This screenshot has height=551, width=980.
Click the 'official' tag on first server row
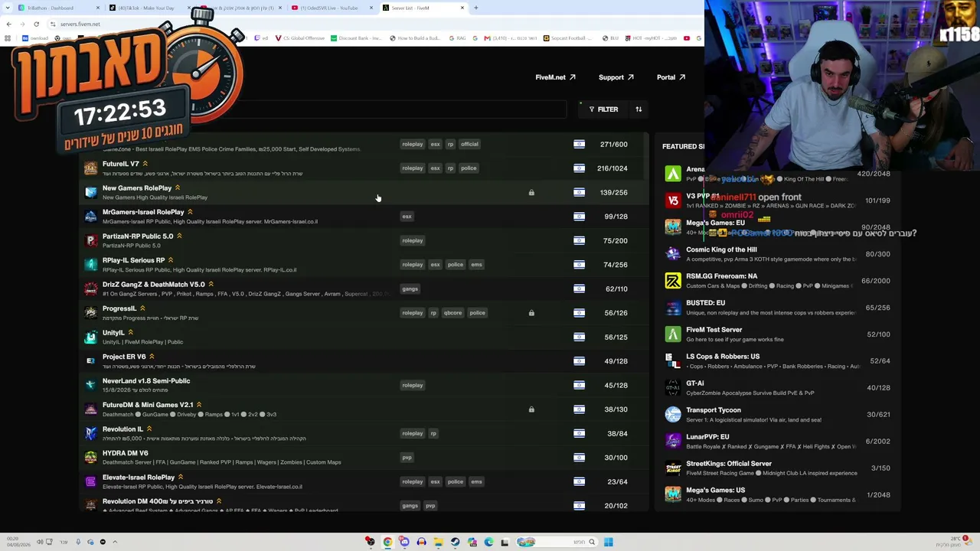(469, 144)
